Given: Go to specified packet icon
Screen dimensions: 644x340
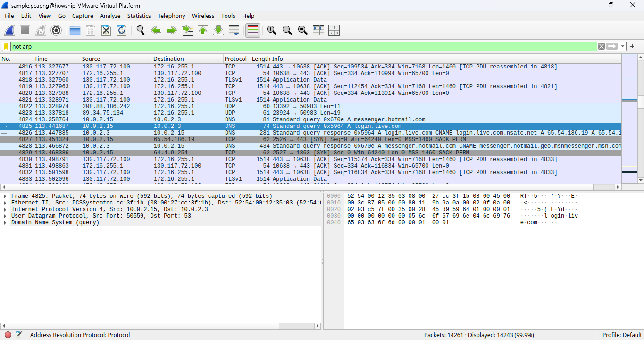Looking at the screenshot, I should pyautogui.click(x=187, y=30).
